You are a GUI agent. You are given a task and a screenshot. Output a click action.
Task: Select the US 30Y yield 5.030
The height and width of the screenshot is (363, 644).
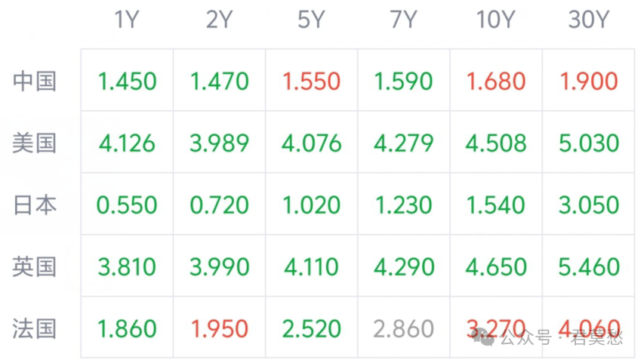[x=588, y=143]
